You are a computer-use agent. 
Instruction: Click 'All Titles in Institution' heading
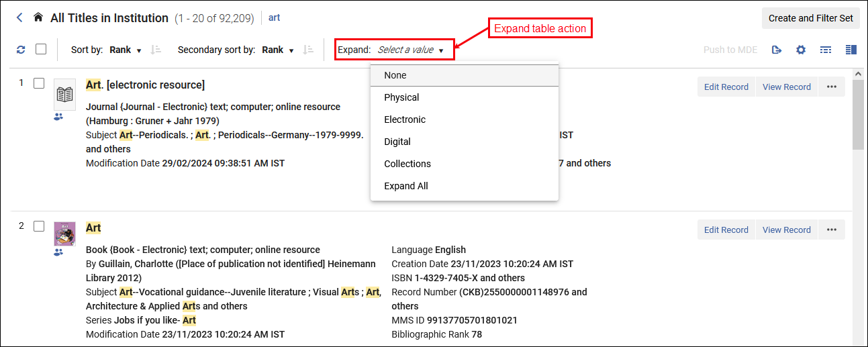point(109,18)
